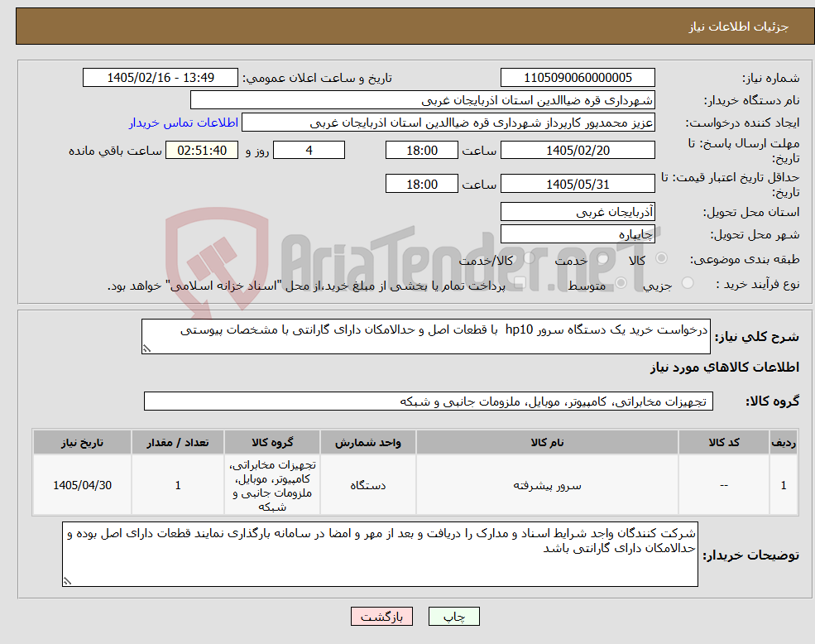Click the goods group field

point(429,401)
